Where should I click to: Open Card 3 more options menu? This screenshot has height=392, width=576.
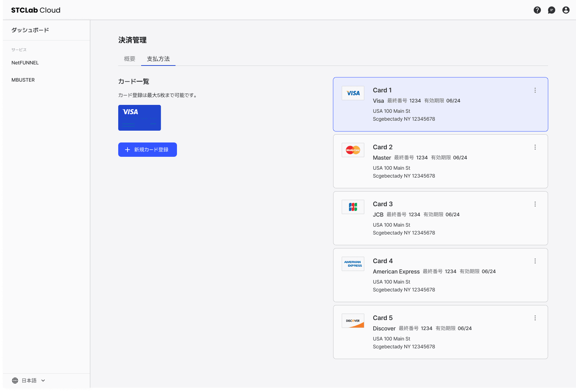535,204
